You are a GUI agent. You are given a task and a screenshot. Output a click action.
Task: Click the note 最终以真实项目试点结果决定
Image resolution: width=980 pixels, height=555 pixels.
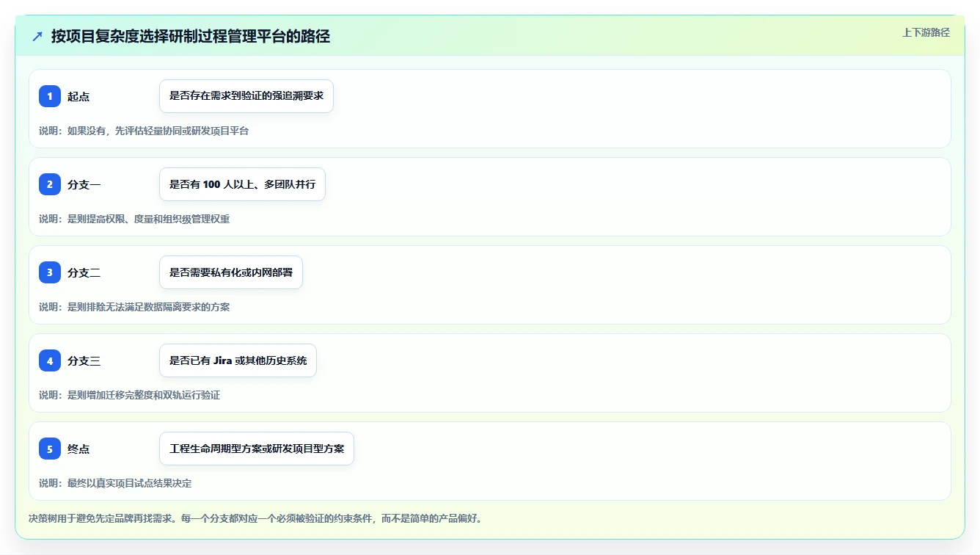130,483
